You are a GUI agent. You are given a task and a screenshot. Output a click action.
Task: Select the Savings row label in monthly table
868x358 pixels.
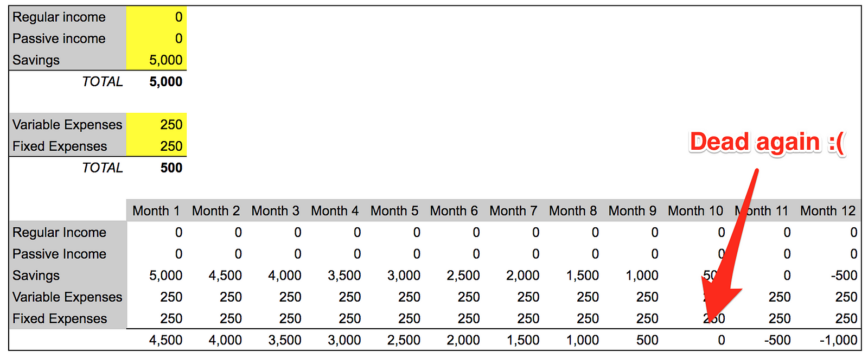tap(36, 276)
